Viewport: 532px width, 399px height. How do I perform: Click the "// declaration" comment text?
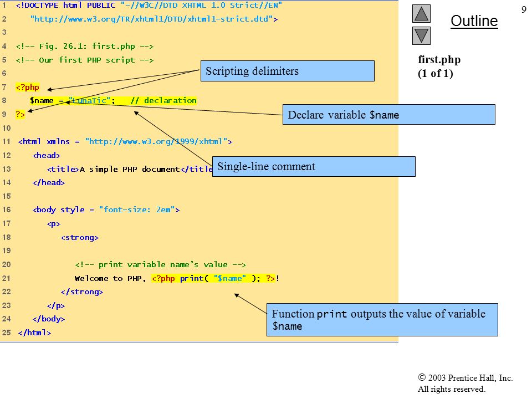tap(163, 100)
